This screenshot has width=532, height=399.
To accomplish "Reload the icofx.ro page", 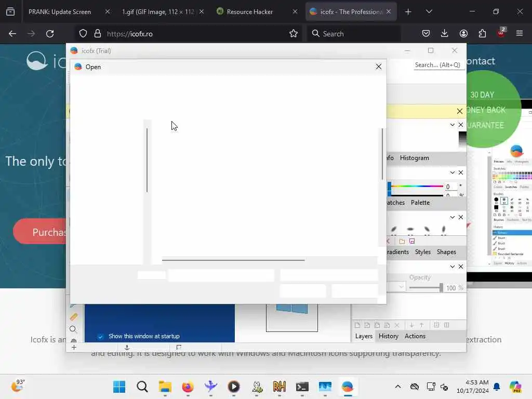I will [50, 34].
